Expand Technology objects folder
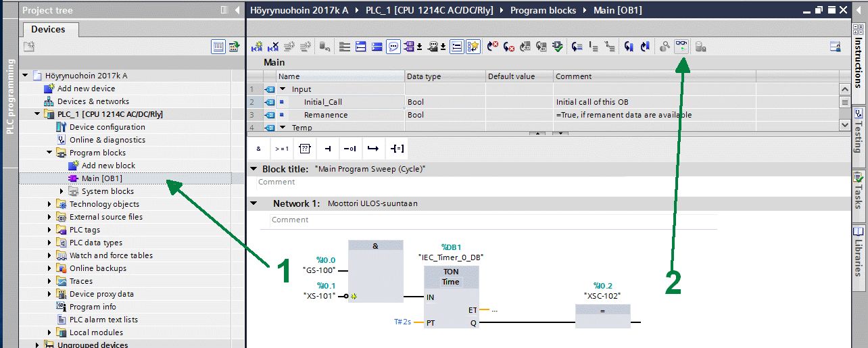 pyautogui.click(x=50, y=204)
